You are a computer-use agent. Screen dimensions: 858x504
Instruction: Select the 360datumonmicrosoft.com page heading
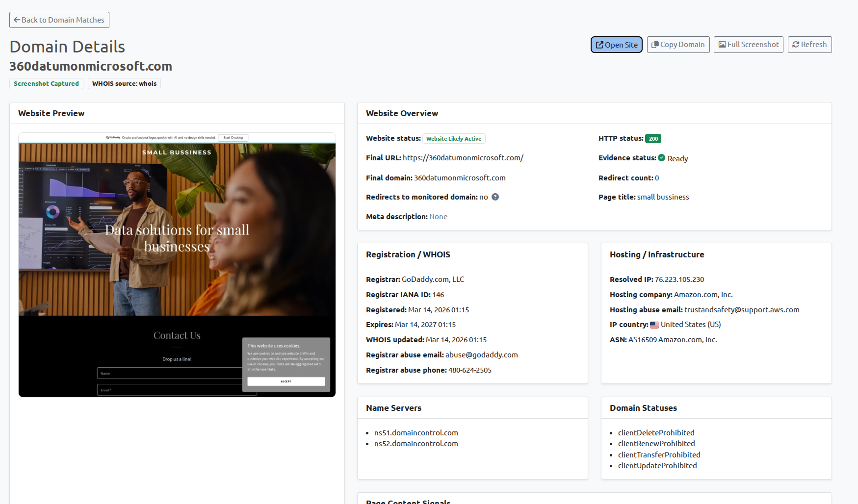(x=91, y=66)
